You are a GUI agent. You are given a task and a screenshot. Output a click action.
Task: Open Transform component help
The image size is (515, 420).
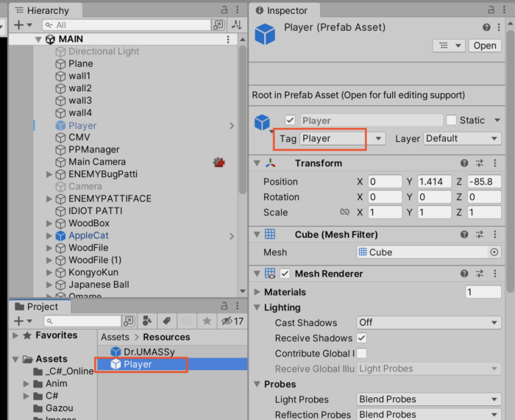click(x=464, y=163)
